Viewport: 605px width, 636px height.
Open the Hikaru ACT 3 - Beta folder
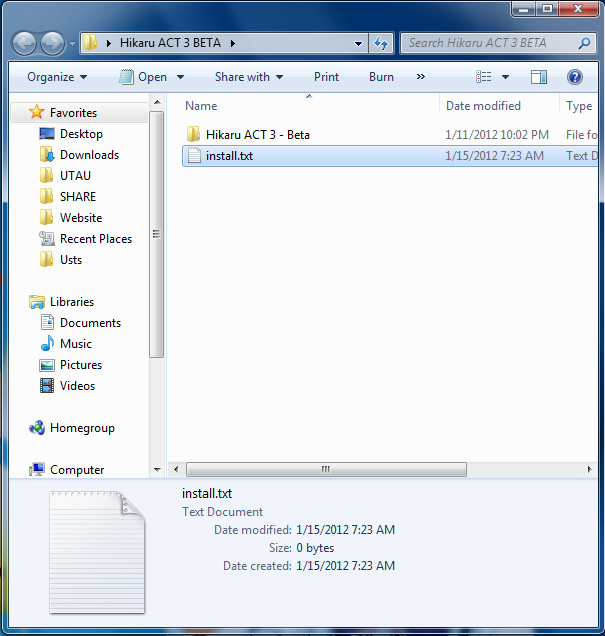(x=257, y=135)
